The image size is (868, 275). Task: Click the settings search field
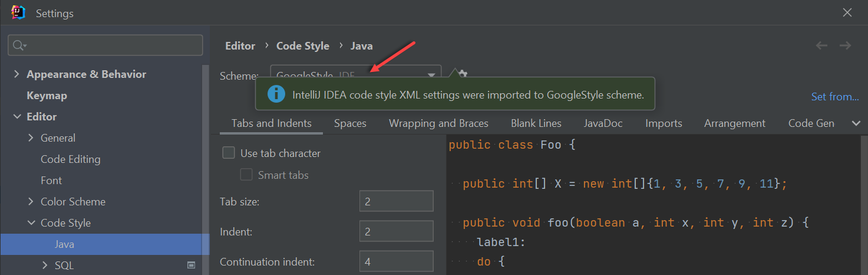(x=105, y=45)
